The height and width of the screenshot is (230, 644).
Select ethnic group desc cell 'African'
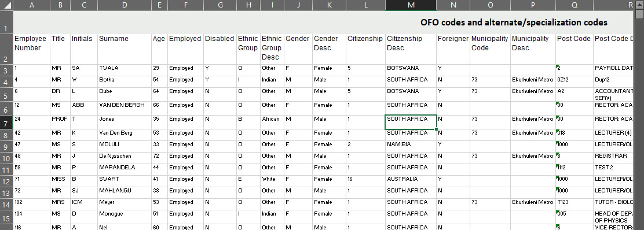(272, 122)
